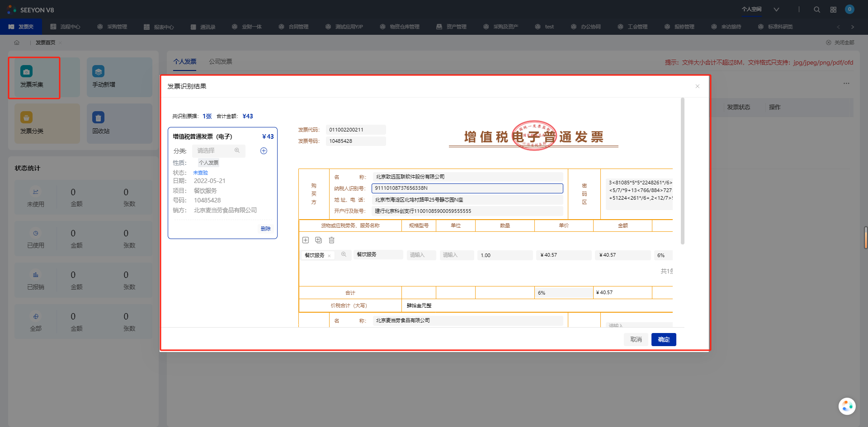Screen dimensions: 868x427
Task: Click the 删除 link on invoice card
Action: click(x=265, y=229)
